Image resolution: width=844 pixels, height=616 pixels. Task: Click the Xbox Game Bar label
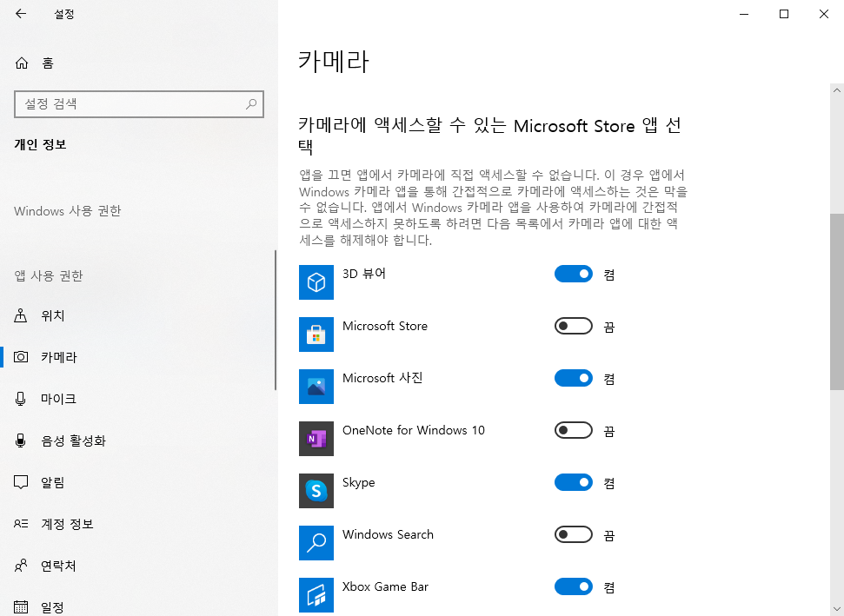pos(385,587)
